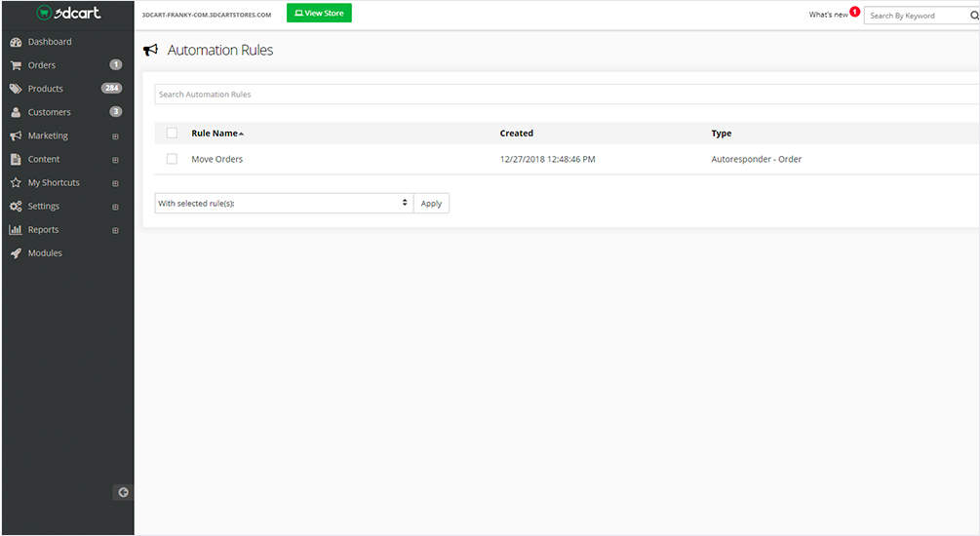Click the Reports bar chart icon
Image resolution: width=980 pixels, height=536 pixels.
click(16, 230)
